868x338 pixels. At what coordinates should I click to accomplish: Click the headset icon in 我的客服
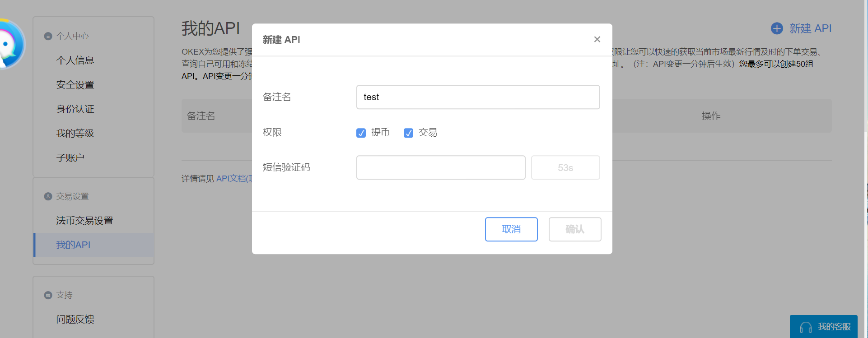(x=806, y=327)
